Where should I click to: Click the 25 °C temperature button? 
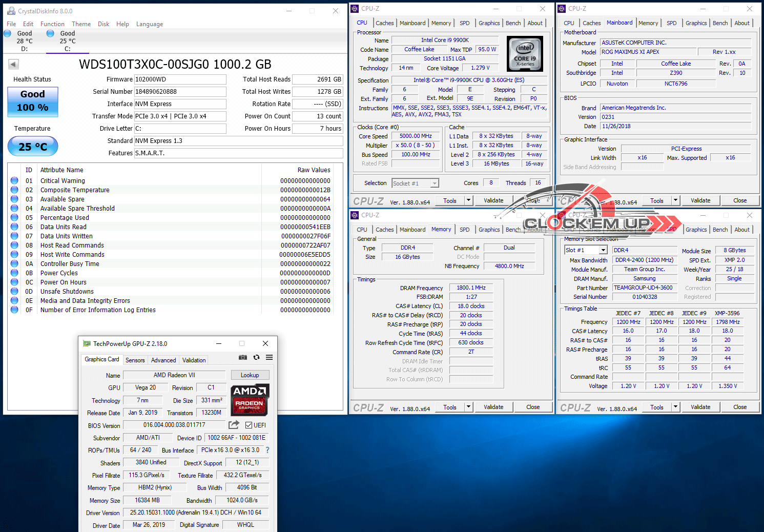tap(33, 147)
